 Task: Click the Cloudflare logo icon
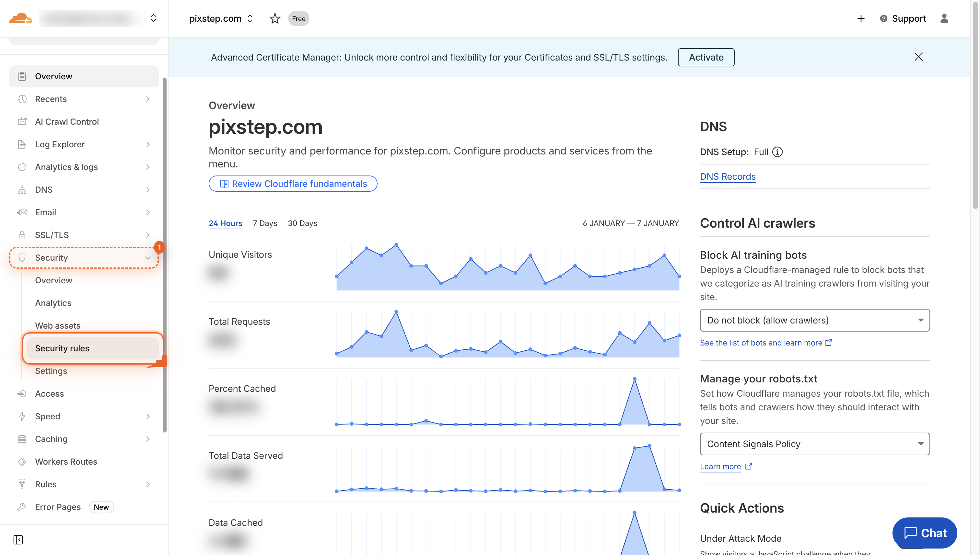point(21,18)
